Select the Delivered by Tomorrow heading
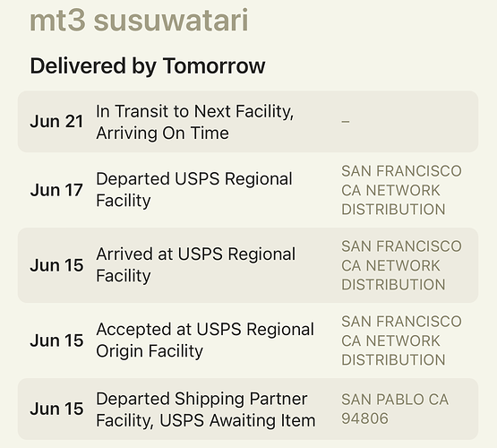Screen dimensions: 497x448 (148, 66)
